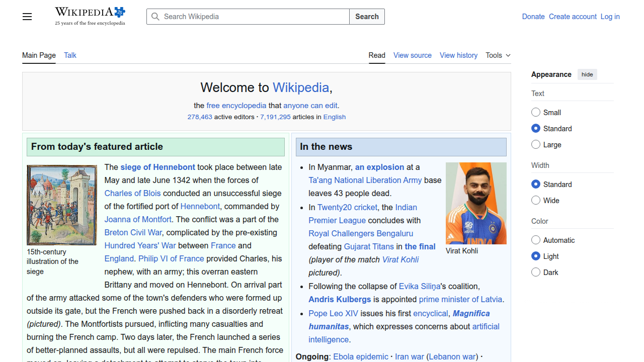Open Joanna of Montfort link

coord(138,219)
